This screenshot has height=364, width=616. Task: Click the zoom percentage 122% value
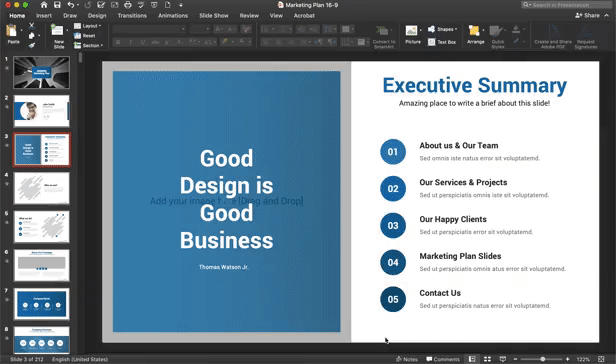point(583,359)
